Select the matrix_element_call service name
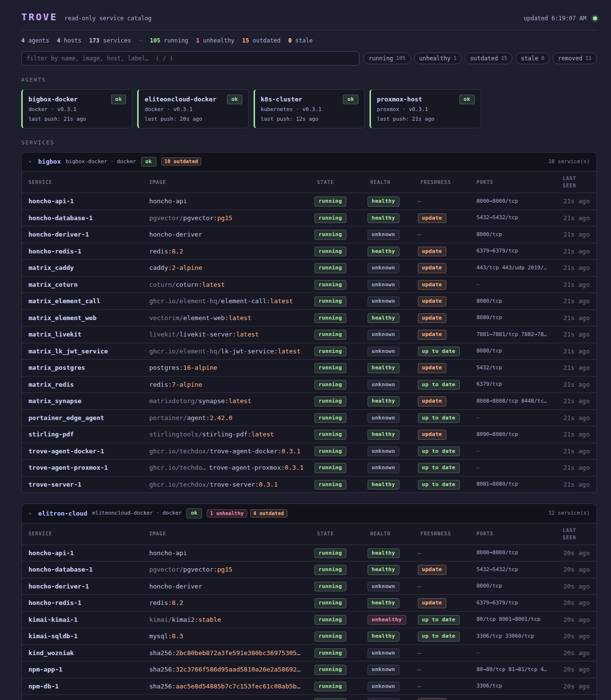Image resolution: width=611 pixels, height=700 pixels. 64,301
